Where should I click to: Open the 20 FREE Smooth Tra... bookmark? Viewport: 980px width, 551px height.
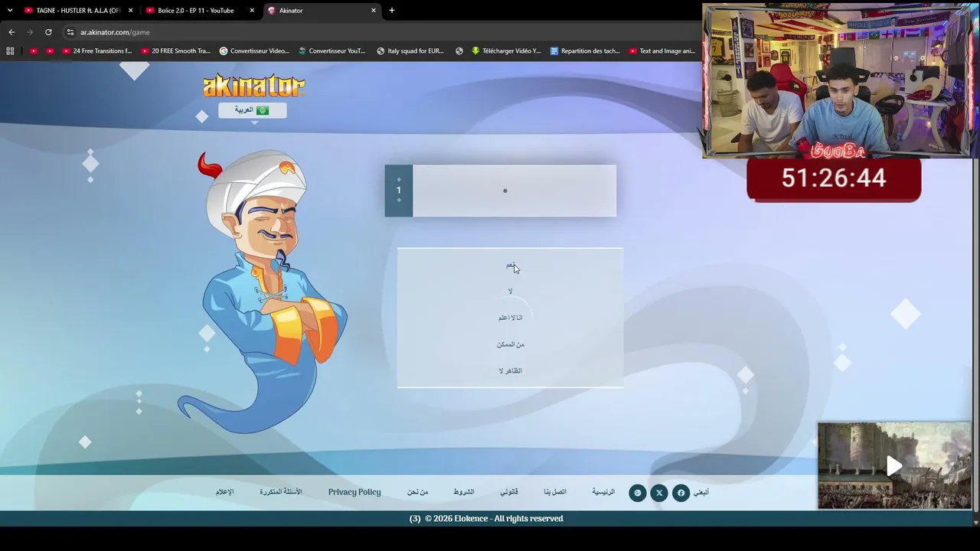click(175, 51)
